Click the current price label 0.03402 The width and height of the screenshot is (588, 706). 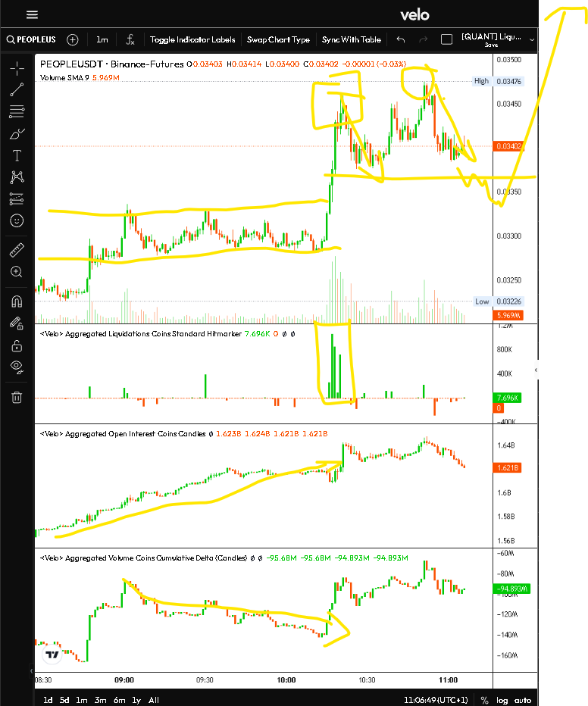click(508, 146)
